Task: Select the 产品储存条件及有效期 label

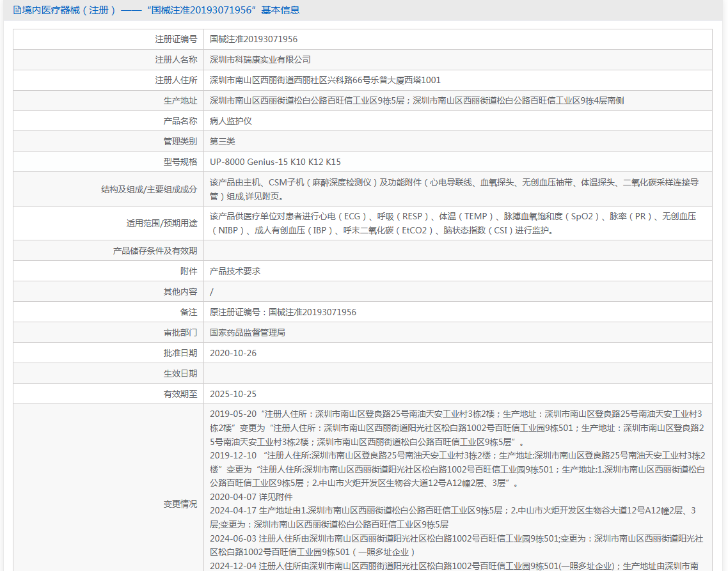Action: tap(155, 251)
